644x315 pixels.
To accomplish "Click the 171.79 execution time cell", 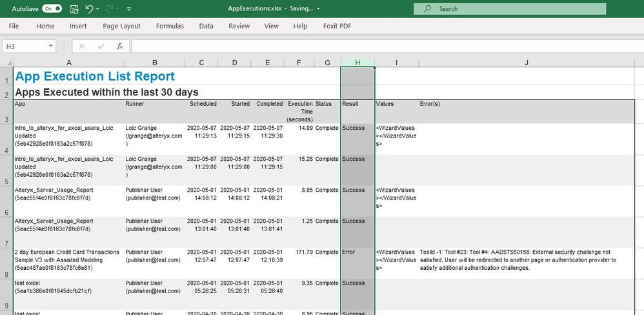I will point(299,263).
